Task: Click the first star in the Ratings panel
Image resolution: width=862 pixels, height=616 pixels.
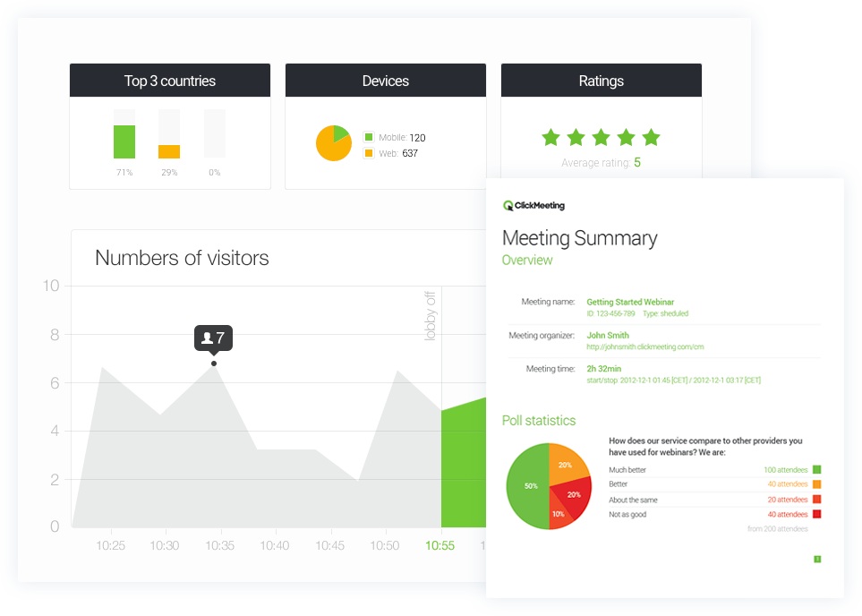Action: [x=550, y=138]
